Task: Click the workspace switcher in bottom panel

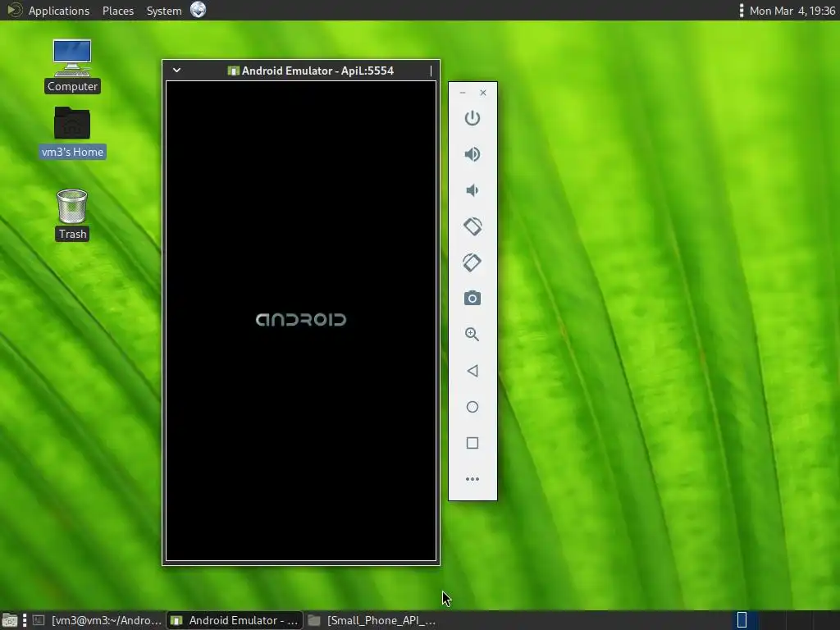Action: pos(785,620)
